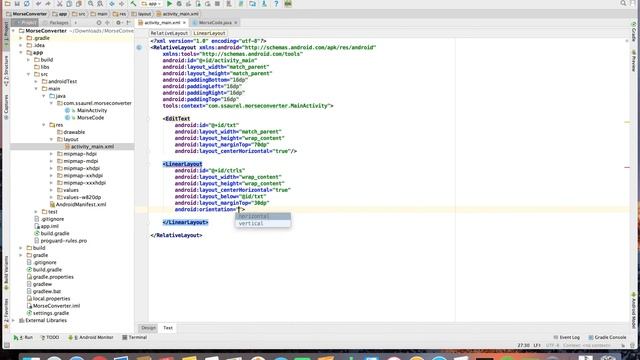Click the Cut scissors icon
This screenshot has height=360, width=640.
tap(60, 3)
